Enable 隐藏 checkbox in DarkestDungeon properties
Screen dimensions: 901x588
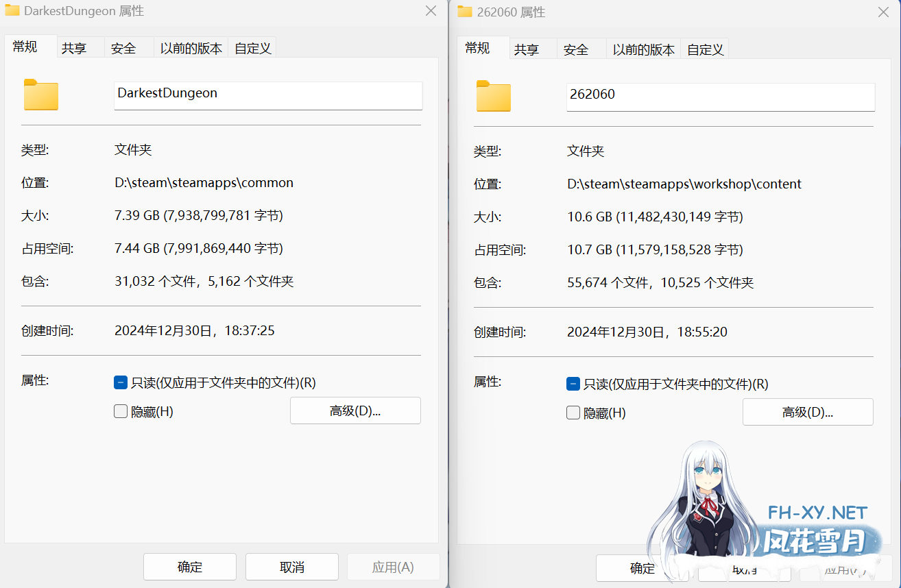coord(120,411)
